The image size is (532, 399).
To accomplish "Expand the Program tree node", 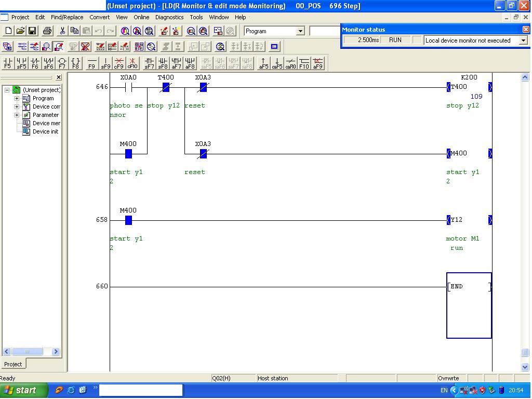I will point(18,98).
